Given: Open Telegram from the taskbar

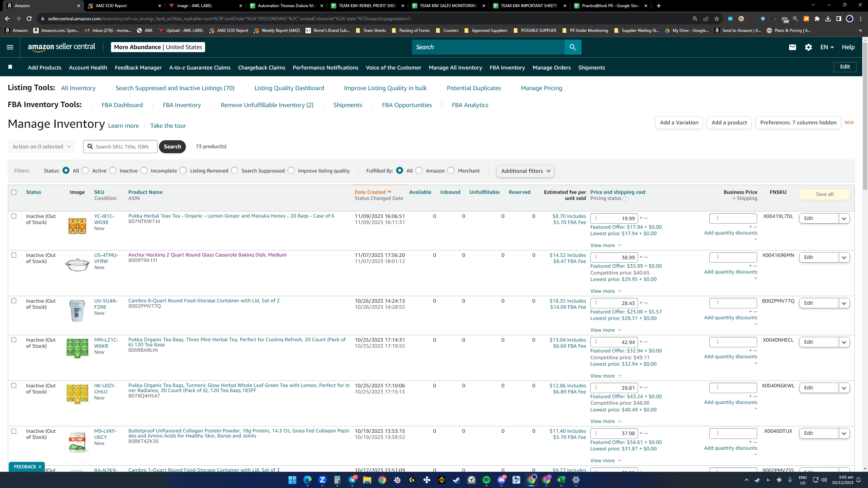Looking at the screenshot, I should point(352,480).
